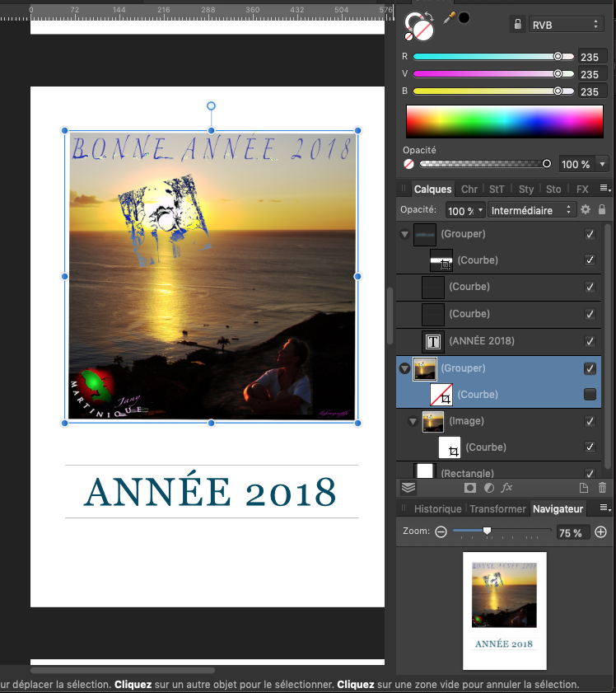The height and width of the screenshot is (693, 616).
Task: Click the R channel slider
Action: pos(493,57)
